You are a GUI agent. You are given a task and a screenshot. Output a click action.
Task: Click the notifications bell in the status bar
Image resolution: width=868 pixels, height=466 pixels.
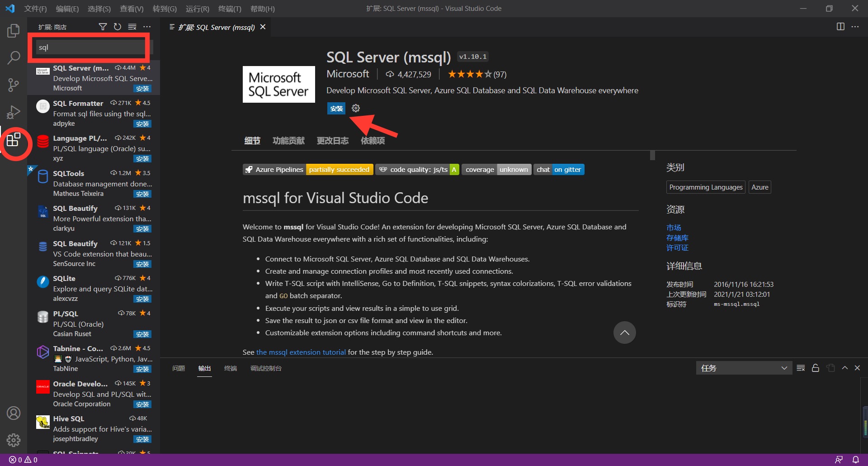click(857, 459)
